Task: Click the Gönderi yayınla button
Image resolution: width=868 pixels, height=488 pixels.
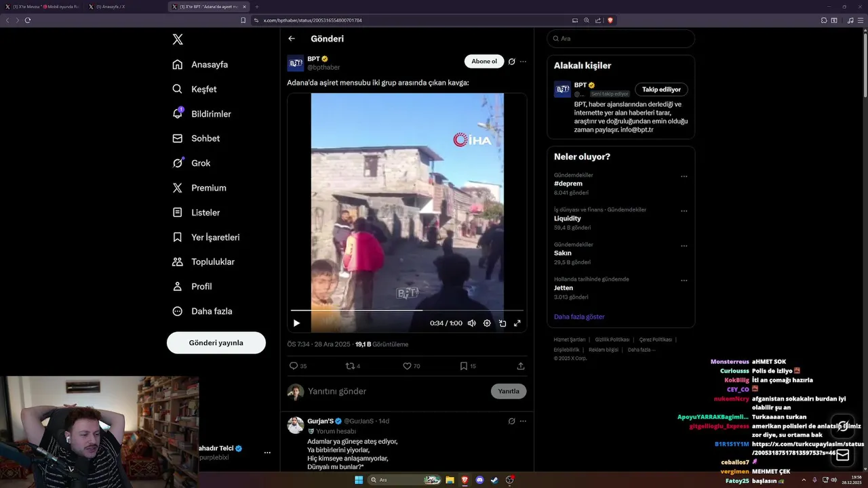Action: tap(216, 343)
